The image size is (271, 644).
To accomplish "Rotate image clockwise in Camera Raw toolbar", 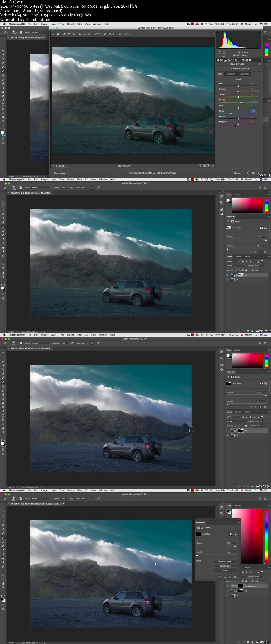I will pos(129,34).
